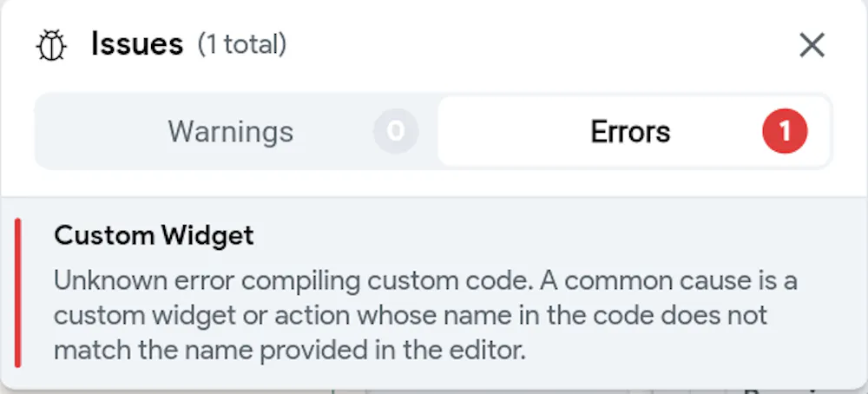Click the "Custom Widget" error title
Screen dimensions: 868x394
154,235
